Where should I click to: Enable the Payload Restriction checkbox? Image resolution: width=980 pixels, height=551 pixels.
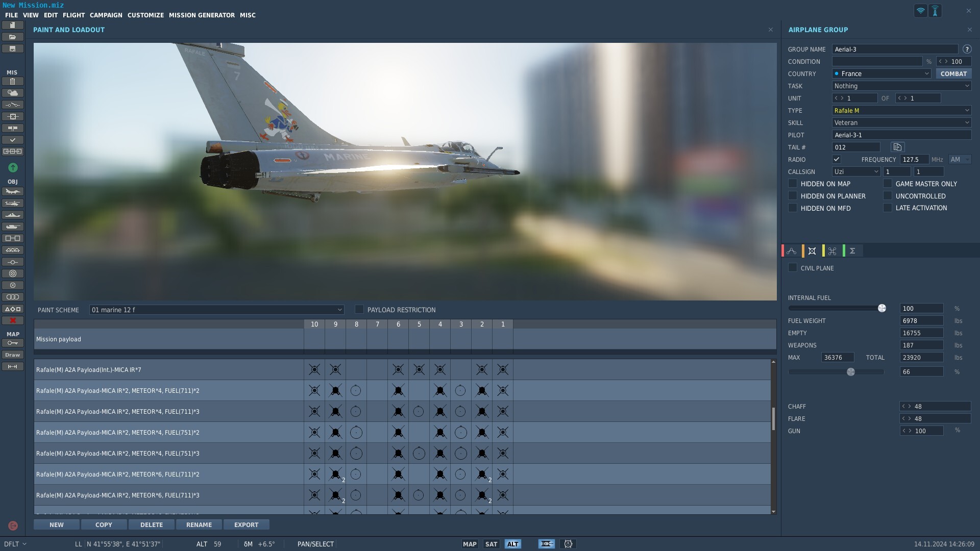click(x=359, y=309)
